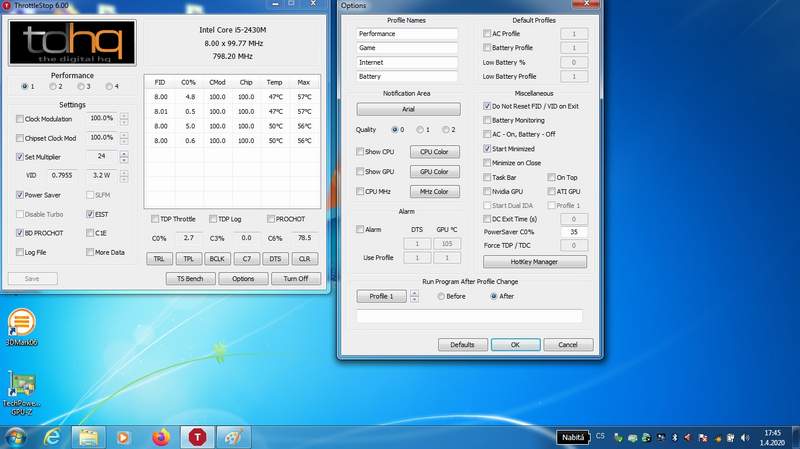Open the HotKey Manager
This screenshot has height=449, width=800.
point(534,262)
